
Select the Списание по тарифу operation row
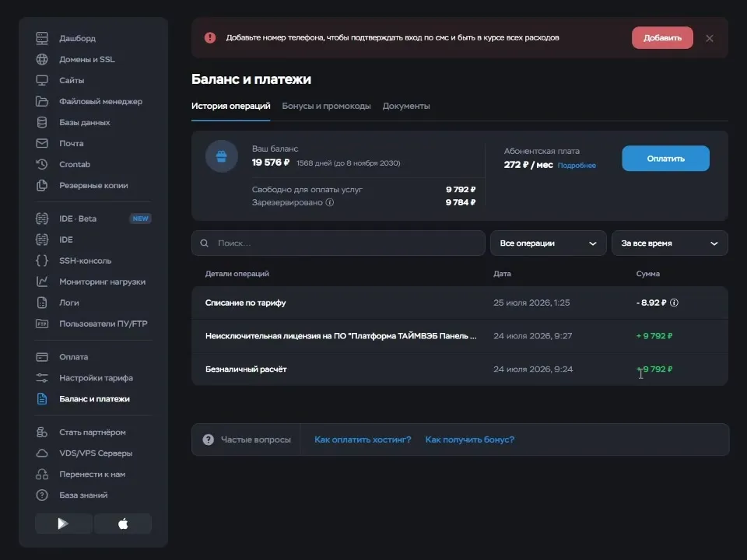(460, 303)
